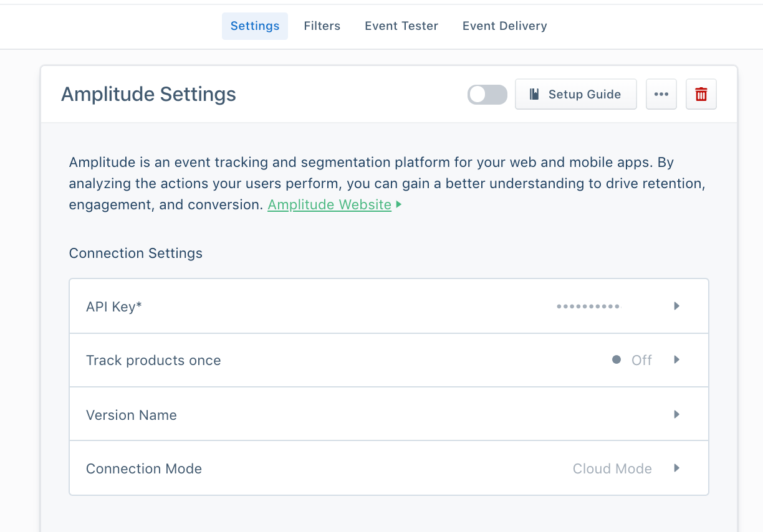Open the three-dot overflow menu
The width and height of the screenshot is (763, 532).
[x=661, y=94]
